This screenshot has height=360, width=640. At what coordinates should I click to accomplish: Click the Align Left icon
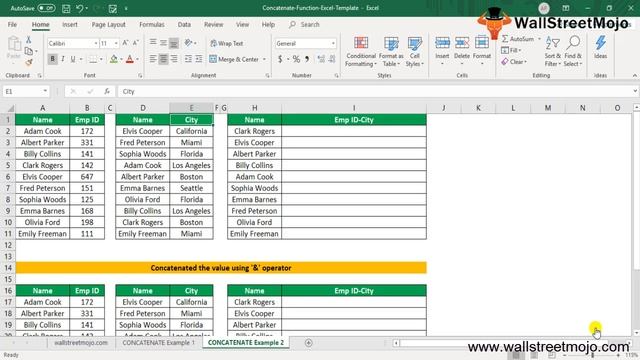point(153,59)
